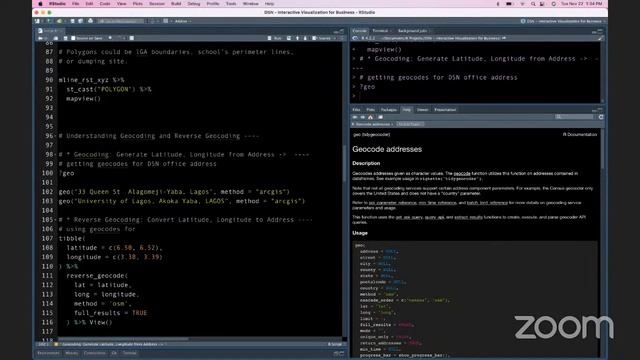Viewport: 640px width, 360px height.
Task: Click the Help pane back arrow
Action: point(355,117)
